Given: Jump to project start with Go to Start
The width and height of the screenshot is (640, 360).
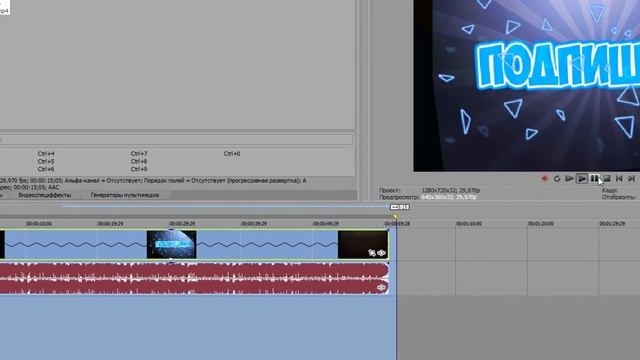Looking at the screenshot, I should tap(619, 179).
